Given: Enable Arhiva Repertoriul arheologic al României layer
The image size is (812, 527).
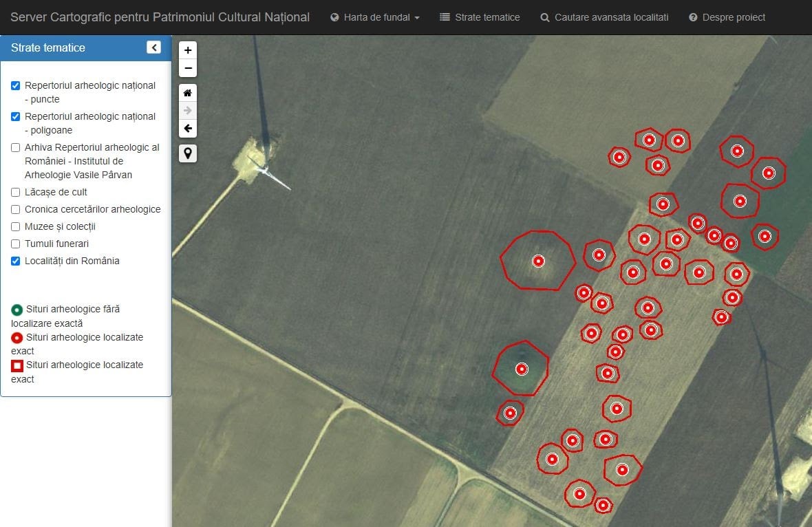Looking at the screenshot, I should pyautogui.click(x=16, y=147).
